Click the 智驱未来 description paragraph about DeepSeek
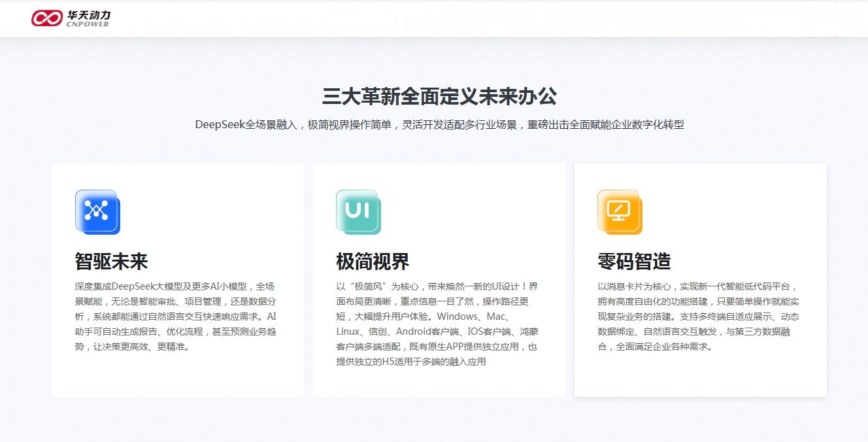 point(176,316)
